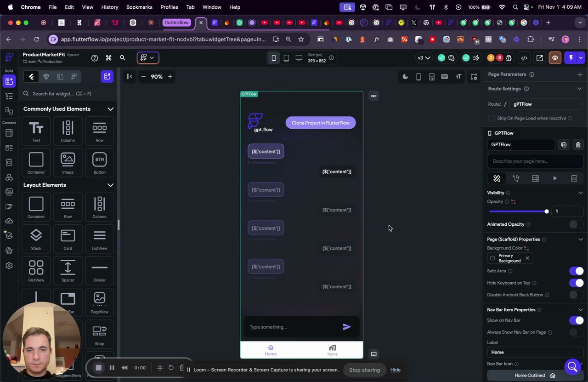Click the bug debug icon in top bar
Image resolution: width=588 pixels, height=382 pixels.
pos(509,58)
